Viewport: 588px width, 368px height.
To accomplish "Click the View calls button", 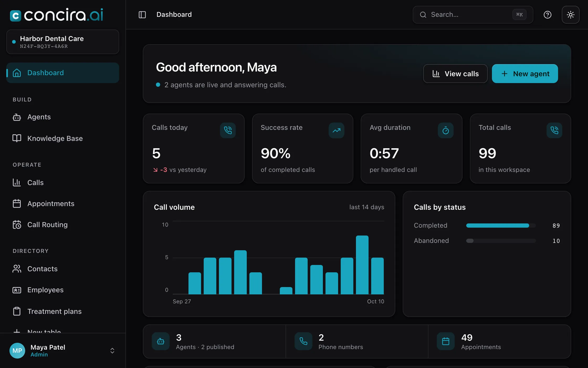I will click(x=455, y=74).
